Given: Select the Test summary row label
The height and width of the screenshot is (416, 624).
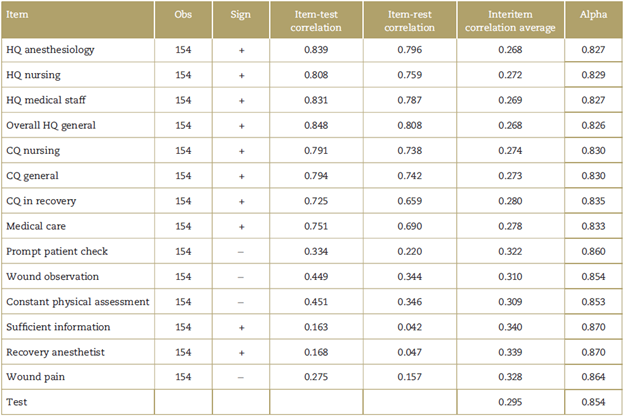Looking at the screenshot, I should [x=17, y=402].
